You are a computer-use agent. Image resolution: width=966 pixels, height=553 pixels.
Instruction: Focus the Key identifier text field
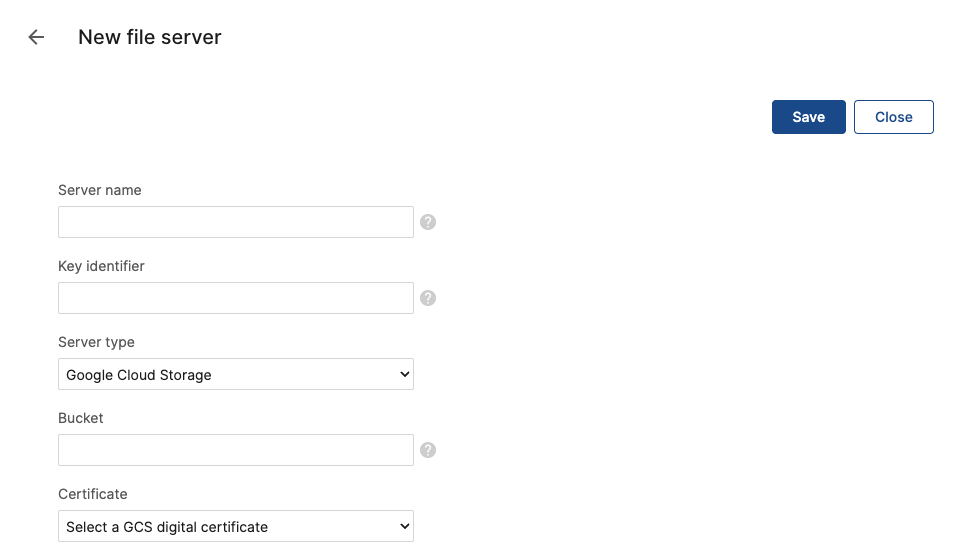[235, 298]
